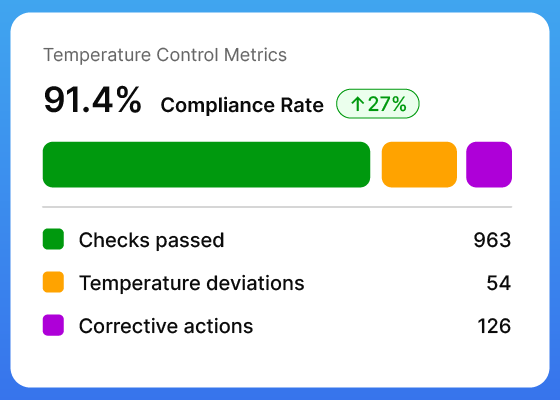Select the Corrective actions row label

coord(166,326)
